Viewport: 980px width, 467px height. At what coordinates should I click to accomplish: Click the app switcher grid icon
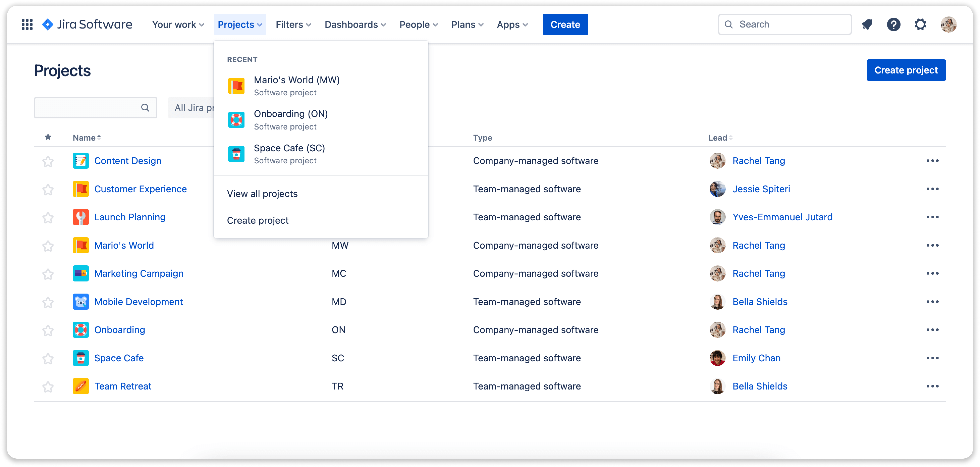[x=27, y=24]
